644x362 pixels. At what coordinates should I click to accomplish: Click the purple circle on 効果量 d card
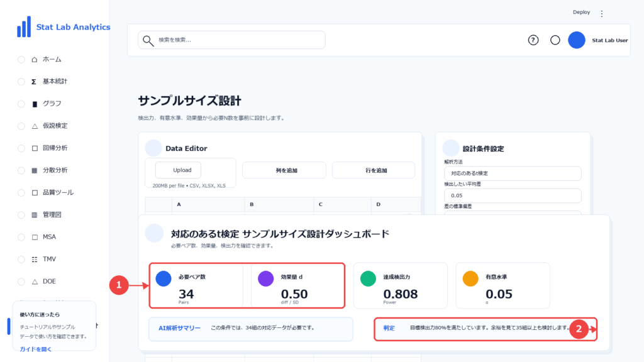pos(266,278)
